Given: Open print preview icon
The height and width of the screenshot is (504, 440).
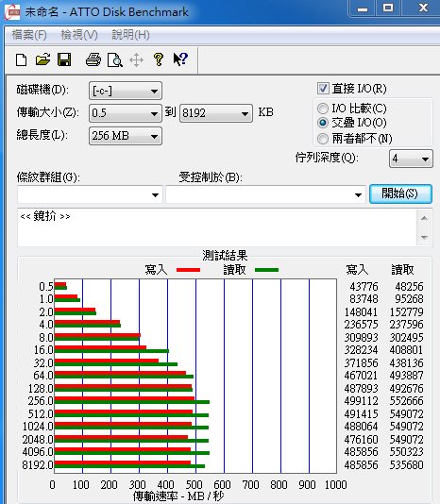Looking at the screenshot, I should [115, 60].
